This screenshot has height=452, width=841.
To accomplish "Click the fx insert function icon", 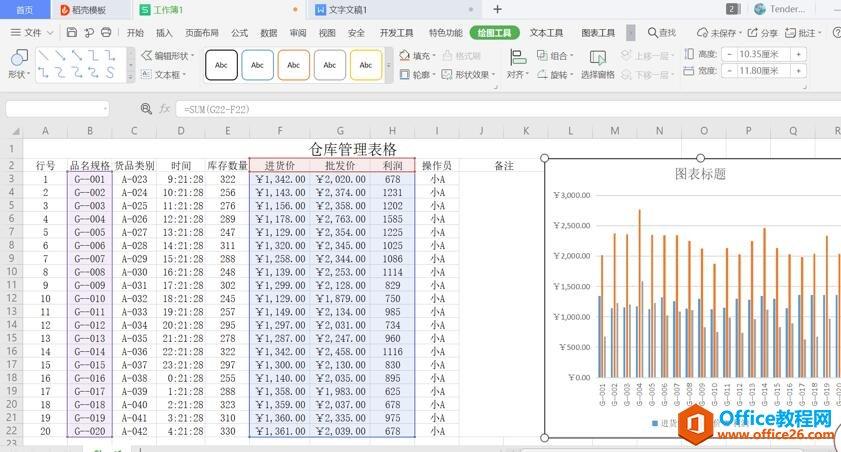I will click(x=165, y=109).
